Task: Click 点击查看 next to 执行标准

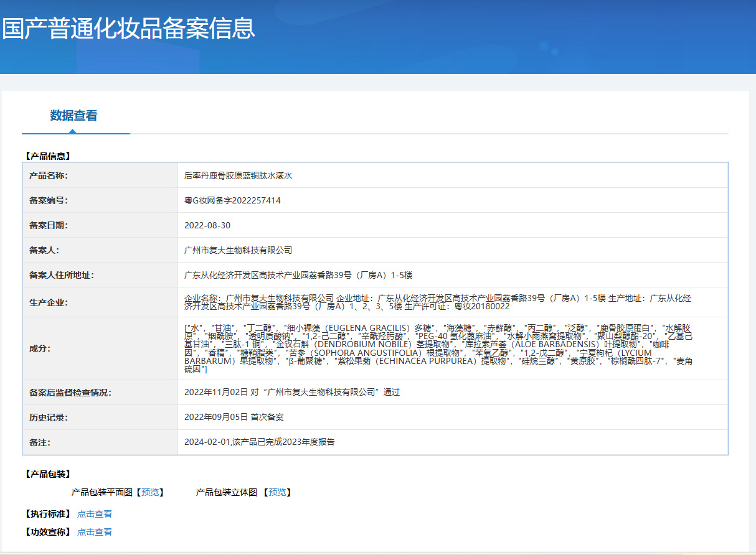Action: click(95, 514)
